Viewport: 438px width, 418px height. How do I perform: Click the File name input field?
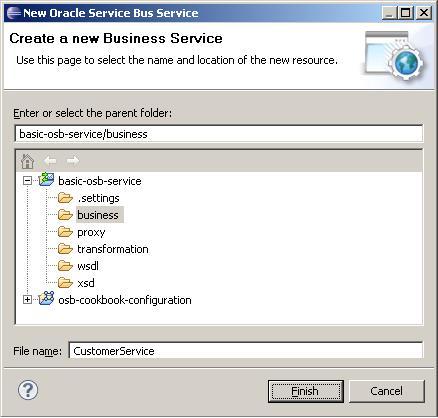point(246,350)
